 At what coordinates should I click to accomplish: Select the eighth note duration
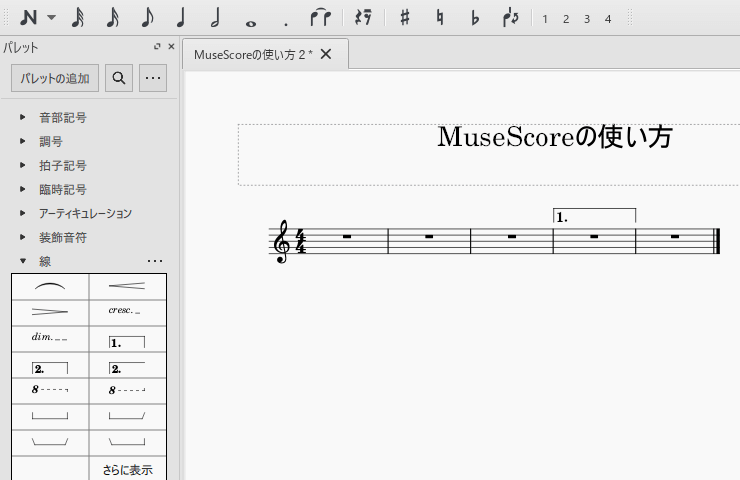[147, 18]
